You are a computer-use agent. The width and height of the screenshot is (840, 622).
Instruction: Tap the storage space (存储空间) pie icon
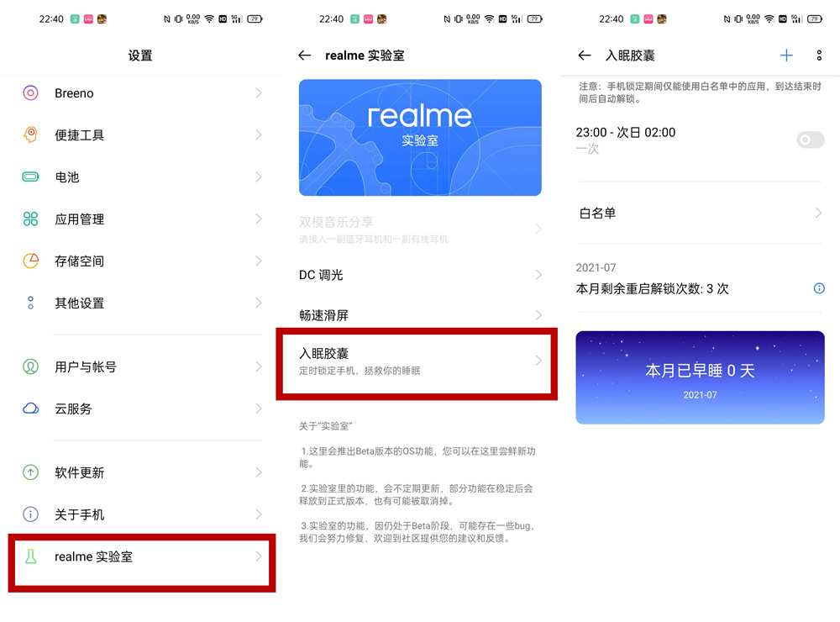[x=31, y=261]
